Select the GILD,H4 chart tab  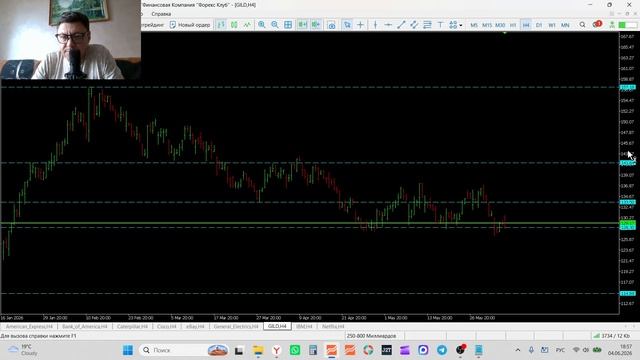[277, 326]
